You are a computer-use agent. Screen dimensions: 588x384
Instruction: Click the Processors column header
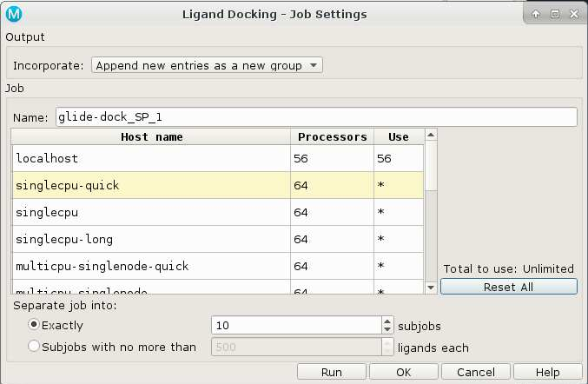click(333, 137)
